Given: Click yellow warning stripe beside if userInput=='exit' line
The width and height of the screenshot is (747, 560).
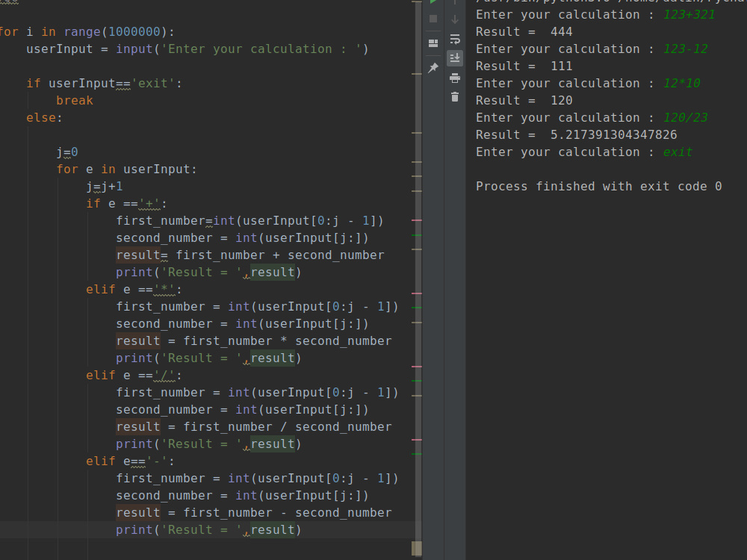Looking at the screenshot, I should 416,74.
